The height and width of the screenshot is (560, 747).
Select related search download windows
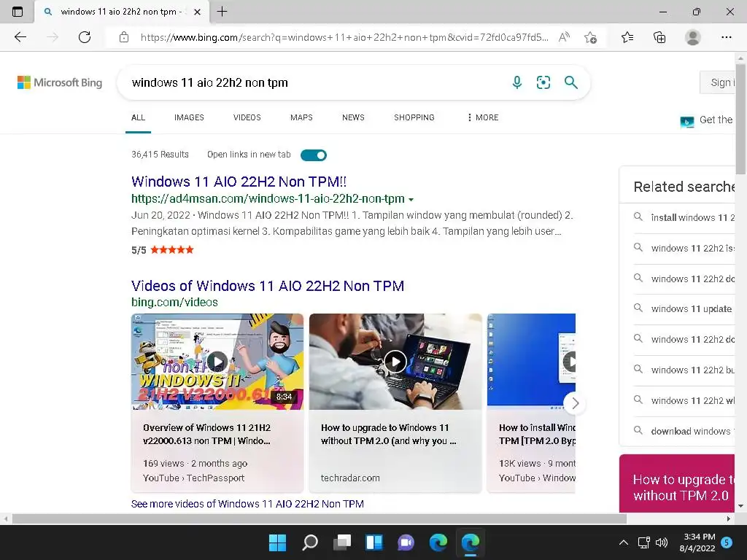point(684,431)
